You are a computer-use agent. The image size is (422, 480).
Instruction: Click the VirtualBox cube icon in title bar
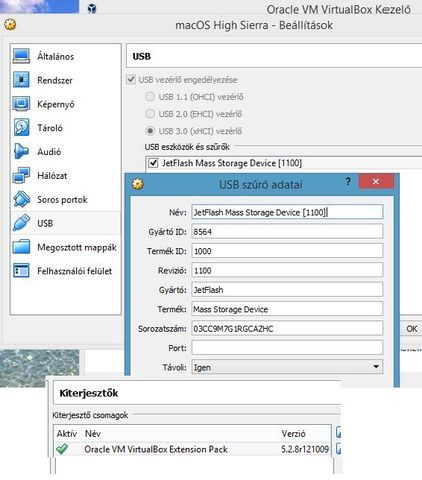point(92,8)
